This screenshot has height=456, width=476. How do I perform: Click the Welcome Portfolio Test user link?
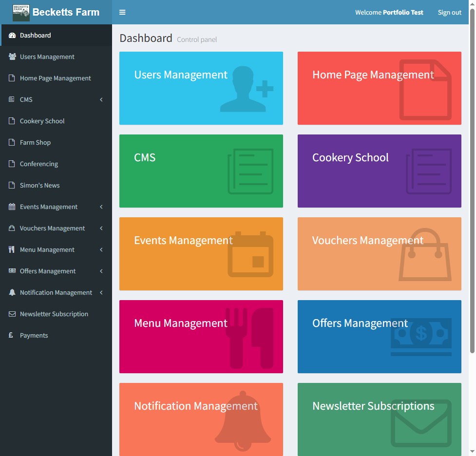tap(389, 13)
